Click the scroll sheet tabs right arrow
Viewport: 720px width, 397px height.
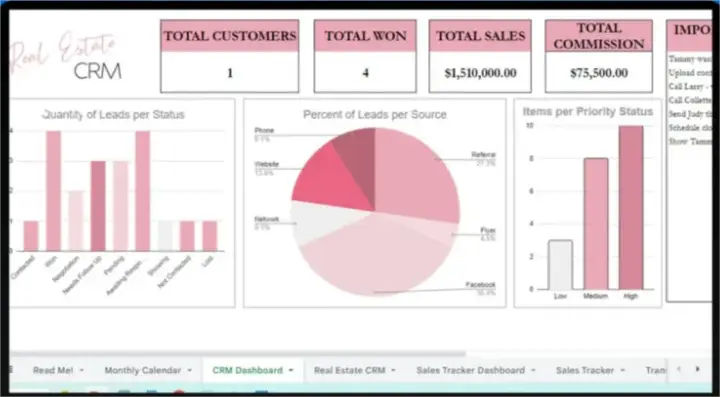pos(698,369)
